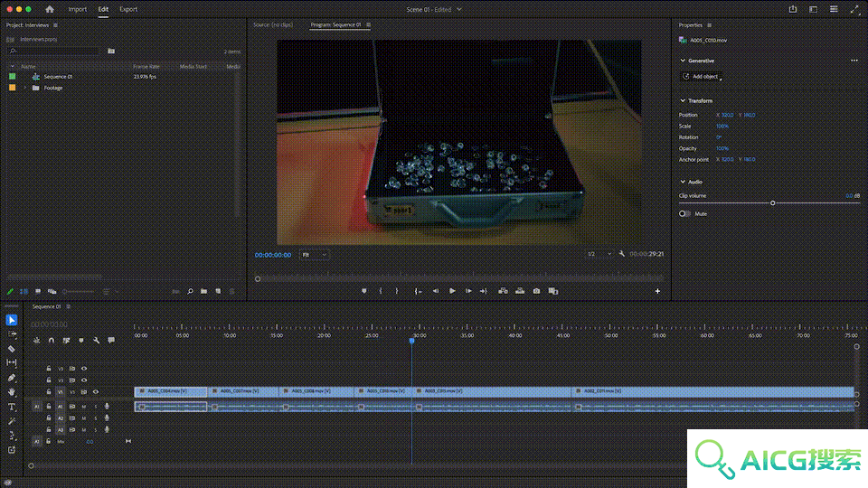The image size is (868, 488).
Task: Open workspaces icon in top right
Action: (813, 9)
